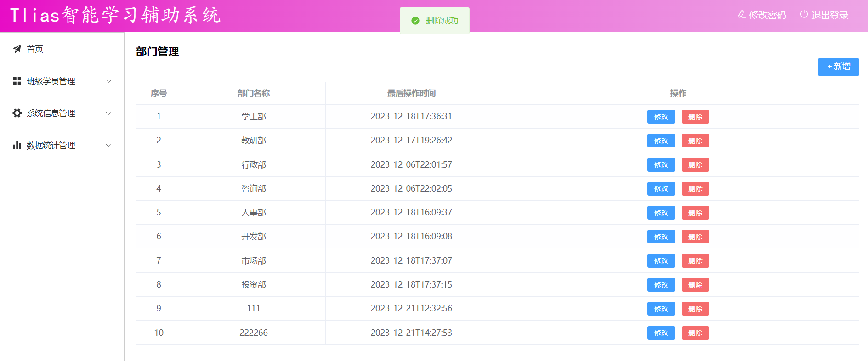Click timestamp 2023-12-17T19:26:42
The height and width of the screenshot is (361, 868).
(411, 141)
